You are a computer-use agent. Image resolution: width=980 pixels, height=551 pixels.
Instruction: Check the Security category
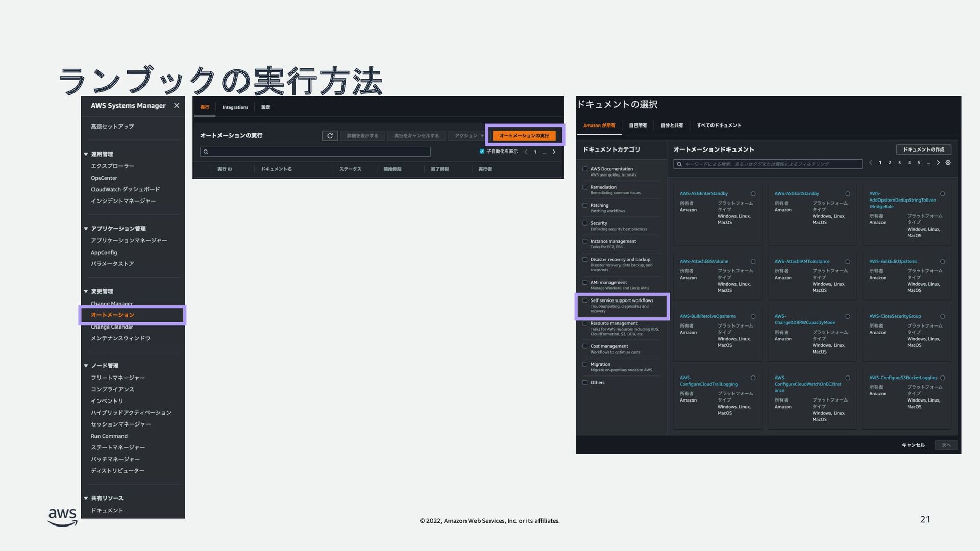(585, 223)
